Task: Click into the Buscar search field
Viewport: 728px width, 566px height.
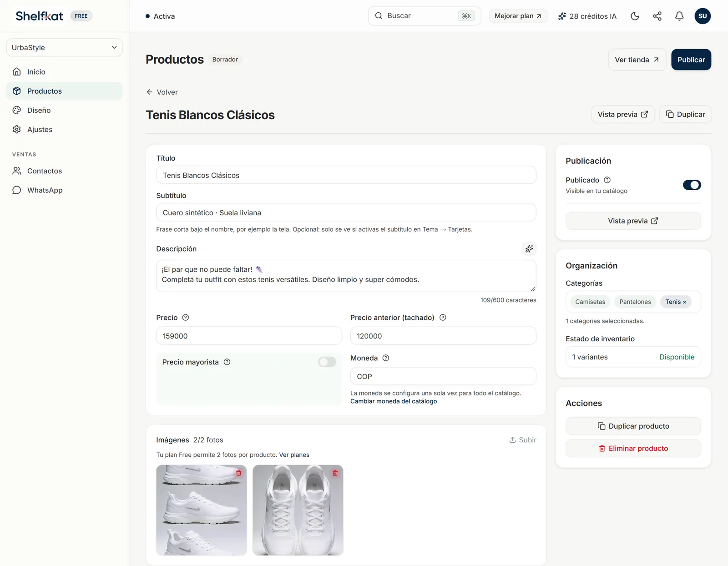Action: (x=424, y=16)
